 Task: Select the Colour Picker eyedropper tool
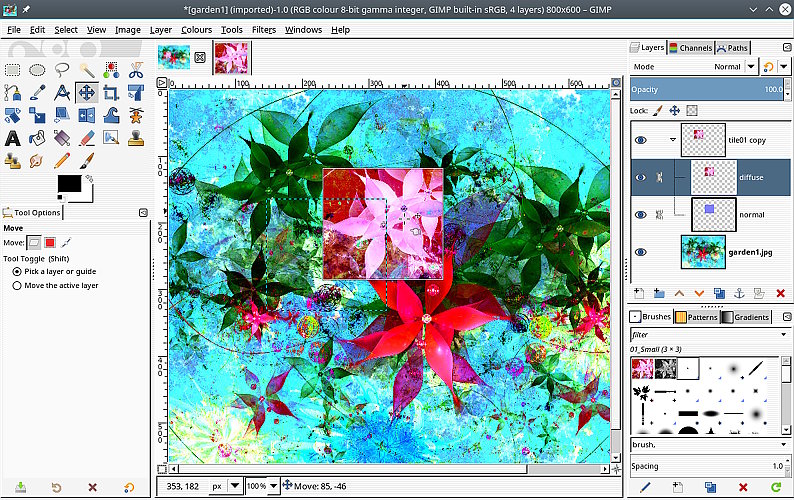(x=37, y=93)
